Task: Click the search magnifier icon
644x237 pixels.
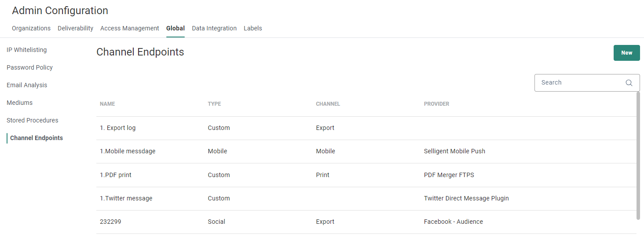Action: pos(629,83)
